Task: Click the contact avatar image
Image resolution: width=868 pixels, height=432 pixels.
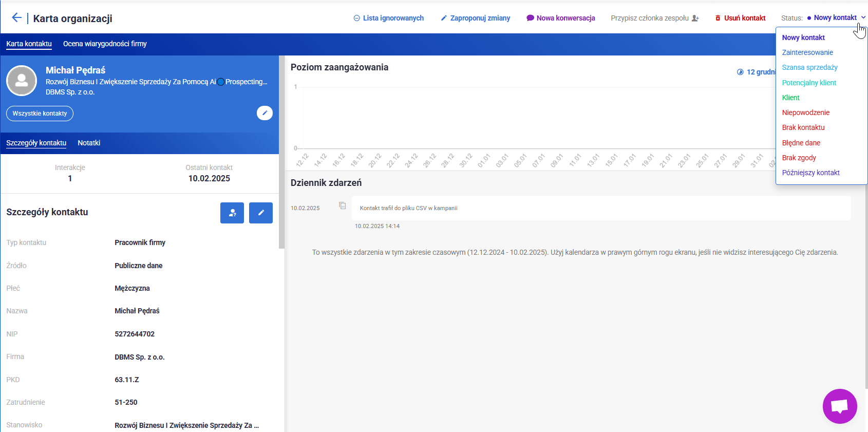Action: pos(22,81)
